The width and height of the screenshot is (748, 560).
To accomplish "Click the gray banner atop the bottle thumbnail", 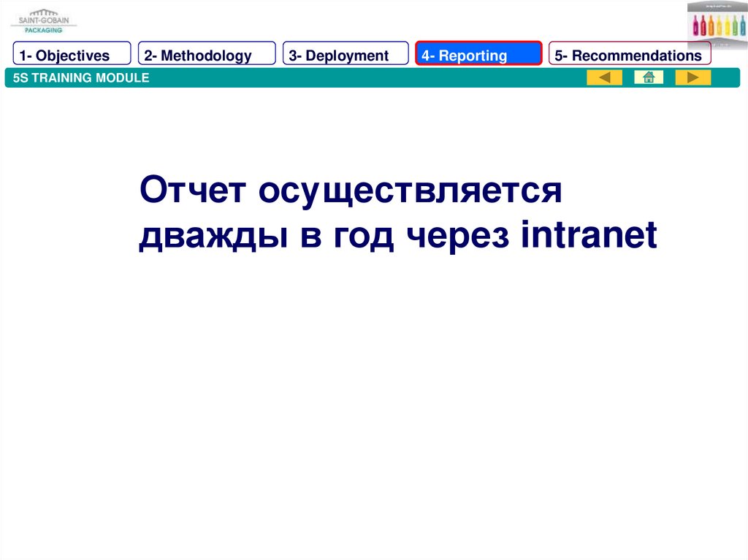I will coord(717,7).
